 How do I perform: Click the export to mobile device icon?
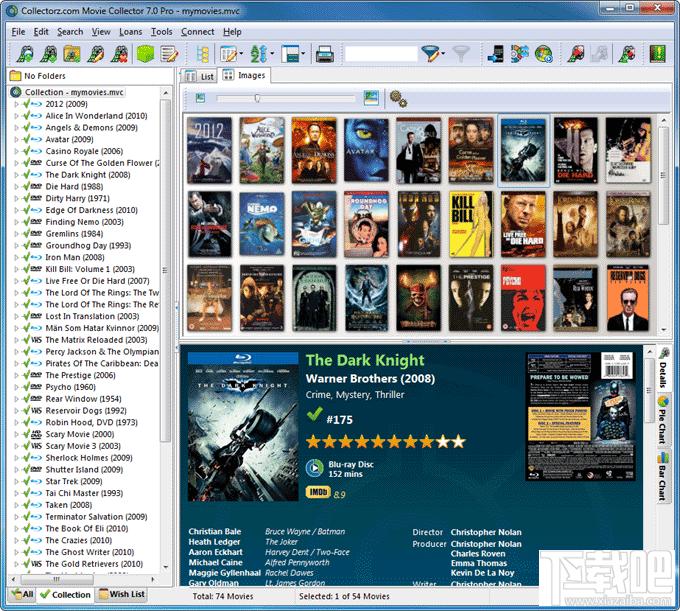(495, 54)
